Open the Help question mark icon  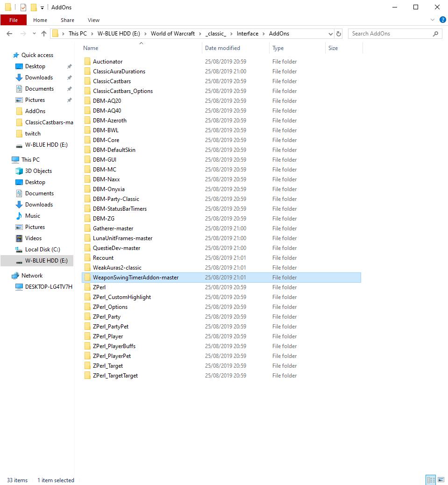pos(443,20)
